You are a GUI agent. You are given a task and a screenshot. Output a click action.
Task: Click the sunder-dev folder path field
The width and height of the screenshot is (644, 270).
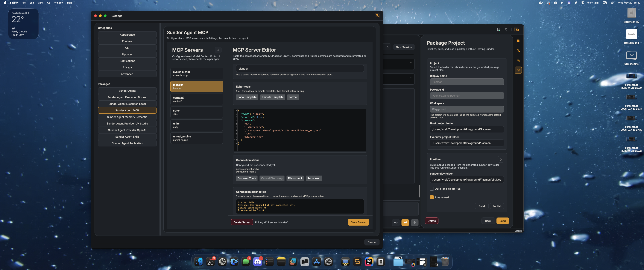(x=467, y=180)
